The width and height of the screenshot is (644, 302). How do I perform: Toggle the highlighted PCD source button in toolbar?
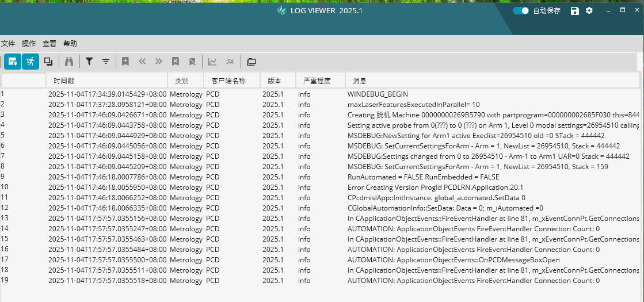13,62
